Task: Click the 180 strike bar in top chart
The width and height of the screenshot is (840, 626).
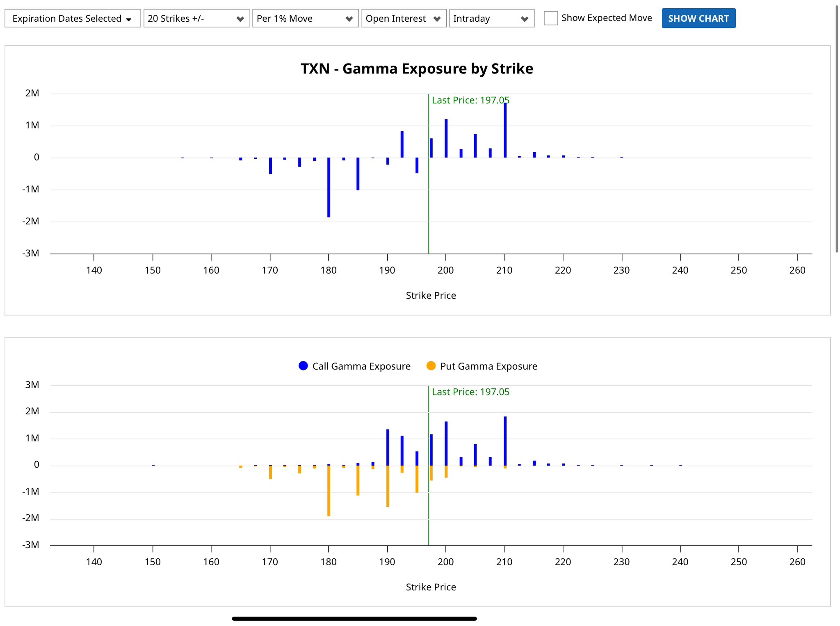Action: coord(329,187)
